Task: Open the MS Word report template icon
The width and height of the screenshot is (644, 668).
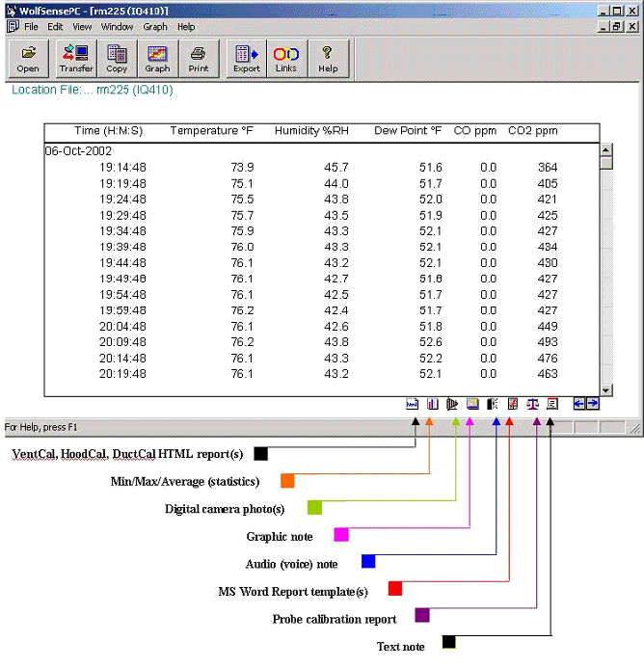Action: click(x=513, y=404)
